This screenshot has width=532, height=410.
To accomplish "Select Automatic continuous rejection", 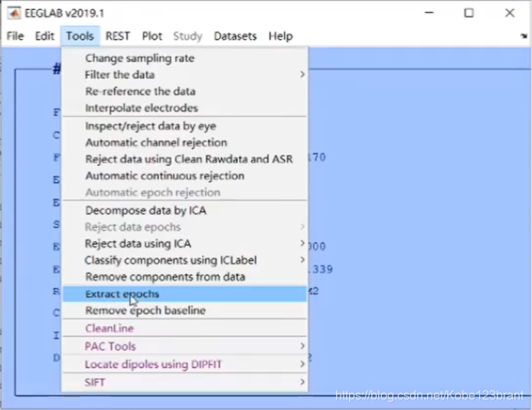I will (185, 176).
